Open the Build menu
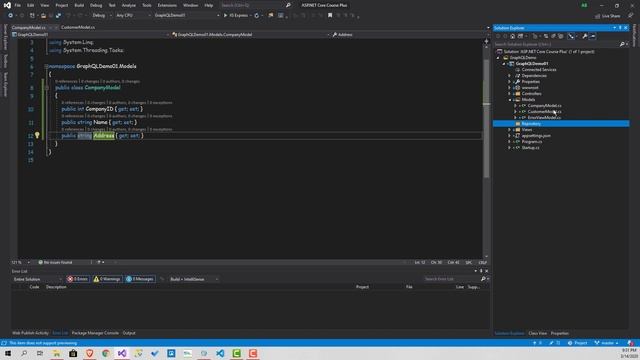 tap(79, 5)
